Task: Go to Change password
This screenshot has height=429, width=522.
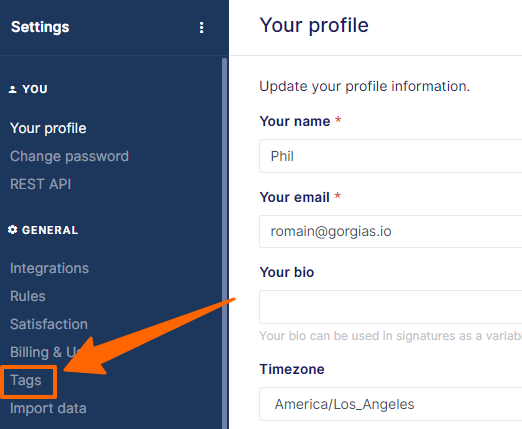Action: 69,156
